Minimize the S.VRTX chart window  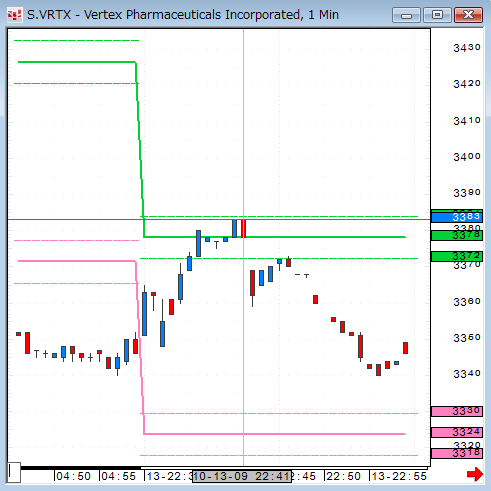pyautogui.click(x=406, y=15)
